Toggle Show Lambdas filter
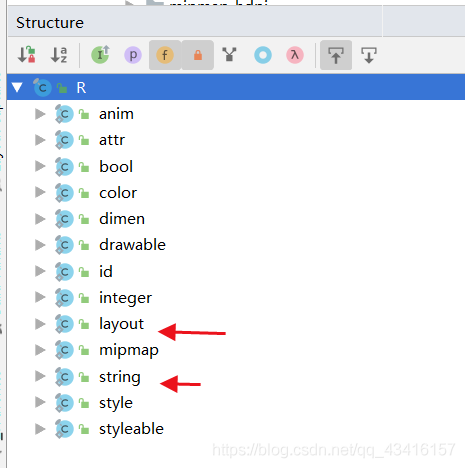The image size is (465, 468). point(295,55)
